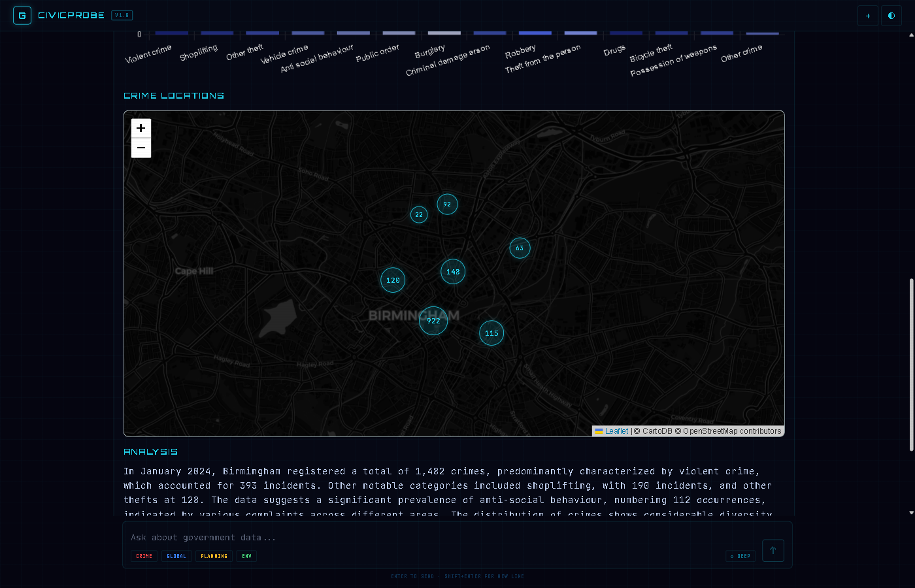Click the G logo in the header
The image size is (915, 588).
[x=22, y=14]
